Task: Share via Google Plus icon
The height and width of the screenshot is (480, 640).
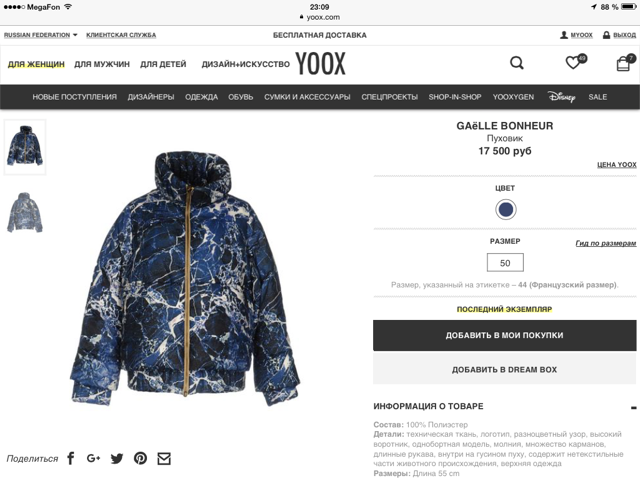Action: click(x=93, y=458)
